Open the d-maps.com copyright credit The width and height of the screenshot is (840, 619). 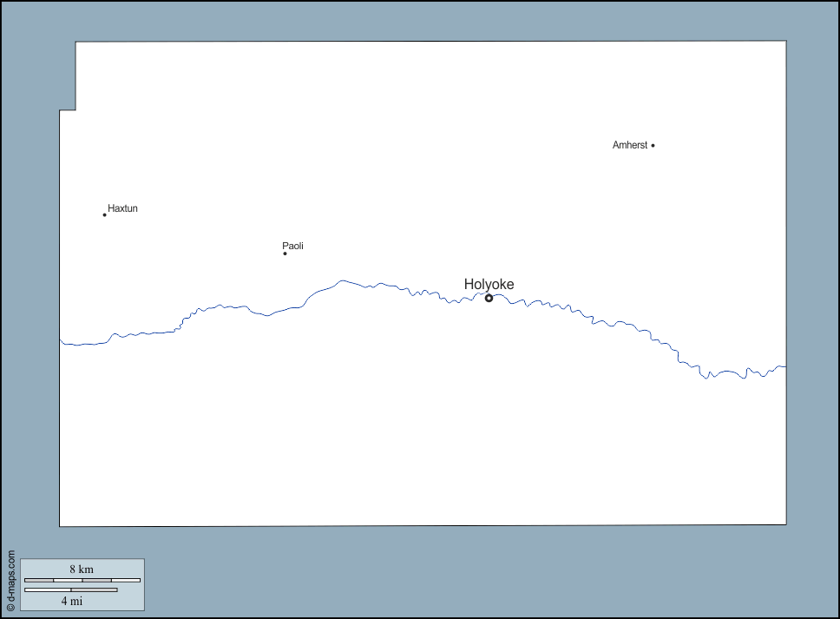[10, 581]
